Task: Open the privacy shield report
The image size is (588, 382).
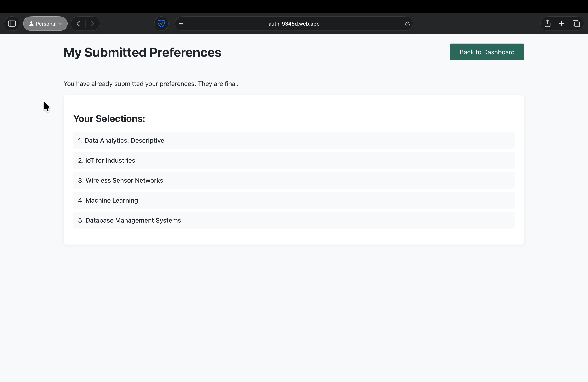Action: click(161, 23)
